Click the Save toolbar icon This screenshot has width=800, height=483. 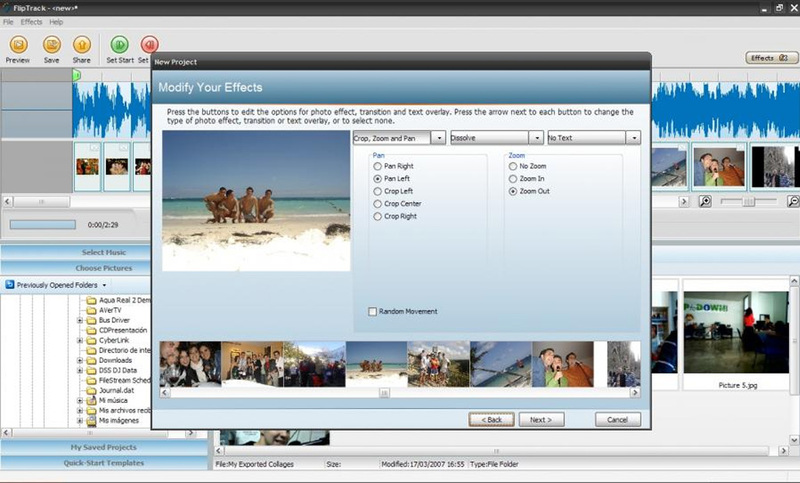click(x=52, y=45)
